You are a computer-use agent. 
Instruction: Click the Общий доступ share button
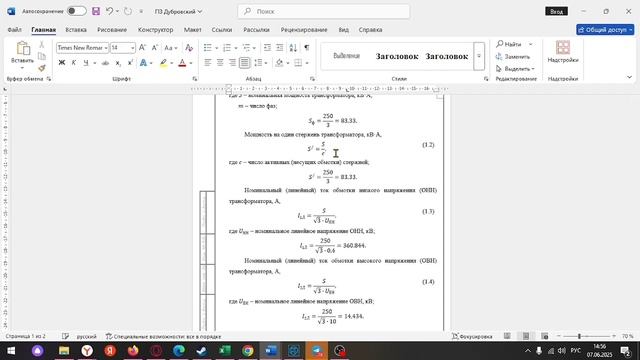[x=605, y=30]
